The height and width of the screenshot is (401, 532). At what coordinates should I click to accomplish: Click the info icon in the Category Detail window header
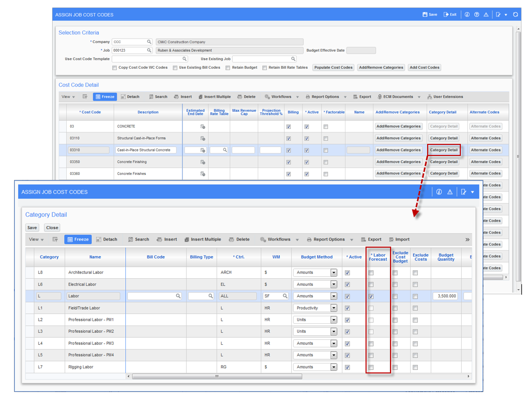coord(439,192)
